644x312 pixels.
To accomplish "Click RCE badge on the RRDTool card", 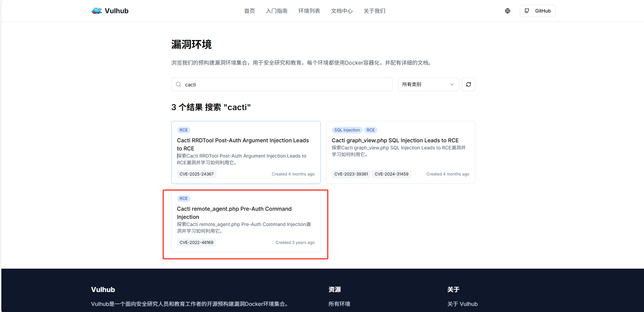I will click(x=184, y=130).
